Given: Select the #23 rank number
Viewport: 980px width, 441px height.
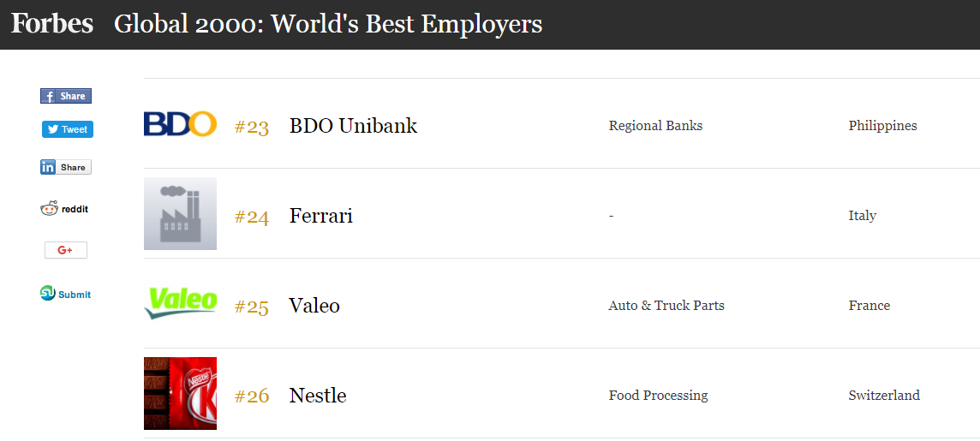Looking at the screenshot, I should (x=251, y=128).
